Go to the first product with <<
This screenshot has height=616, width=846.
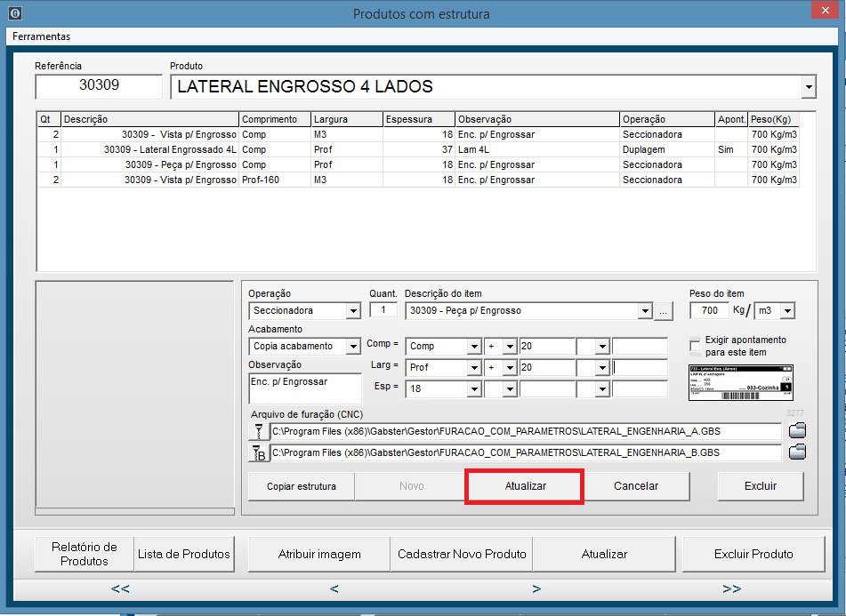point(120,588)
